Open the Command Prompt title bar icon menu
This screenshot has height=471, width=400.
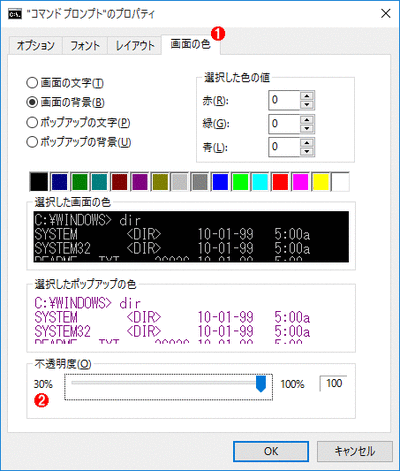[15, 14]
